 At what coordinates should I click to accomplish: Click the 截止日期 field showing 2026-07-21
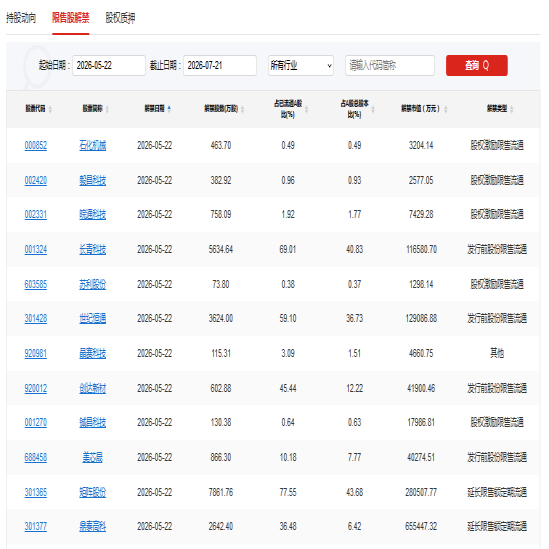click(220, 65)
